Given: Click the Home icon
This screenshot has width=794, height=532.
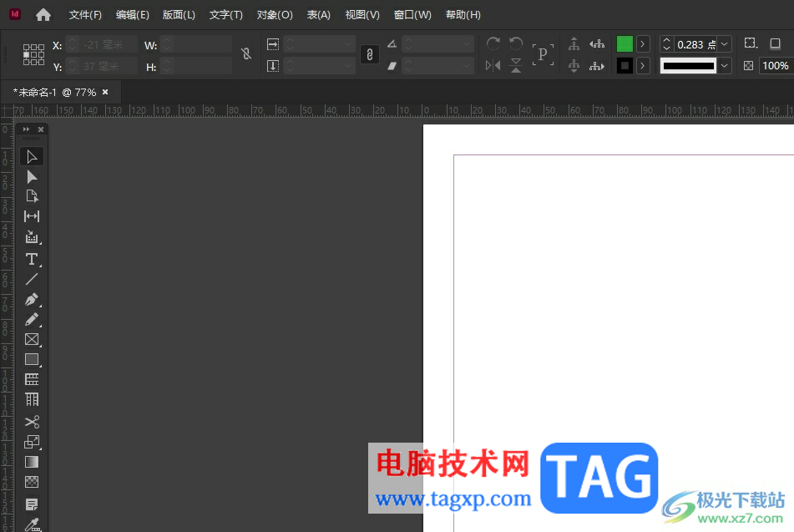Looking at the screenshot, I should coord(43,15).
